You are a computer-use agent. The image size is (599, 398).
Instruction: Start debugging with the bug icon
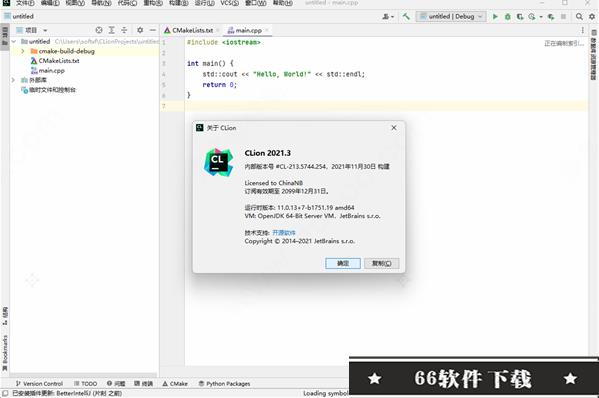508,16
